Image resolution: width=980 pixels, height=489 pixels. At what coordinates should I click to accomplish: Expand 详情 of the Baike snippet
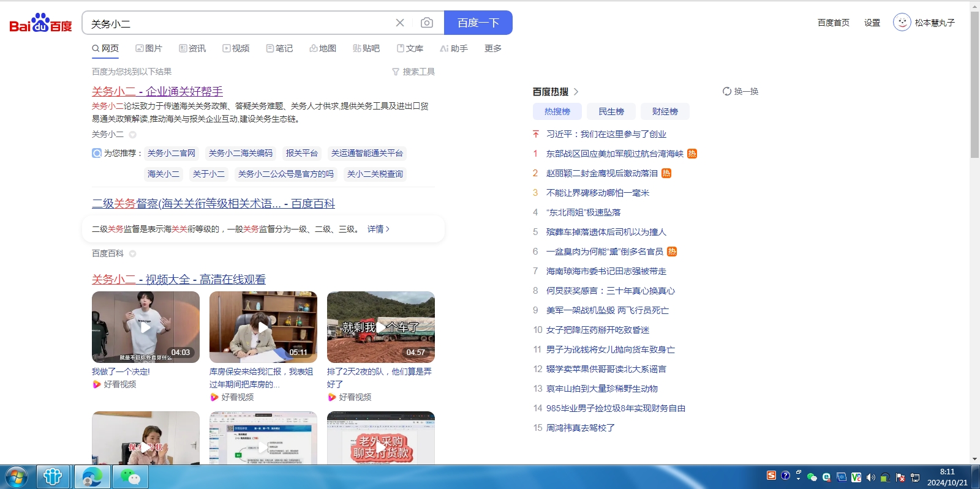tap(378, 229)
